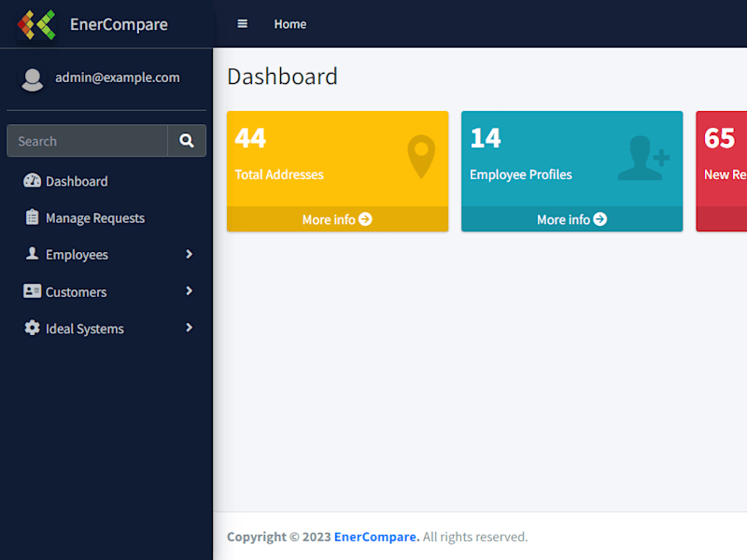The image size is (747, 560).
Task: Expand the Customers submenu chevron
Action: pyautogui.click(x=190, y=291)
